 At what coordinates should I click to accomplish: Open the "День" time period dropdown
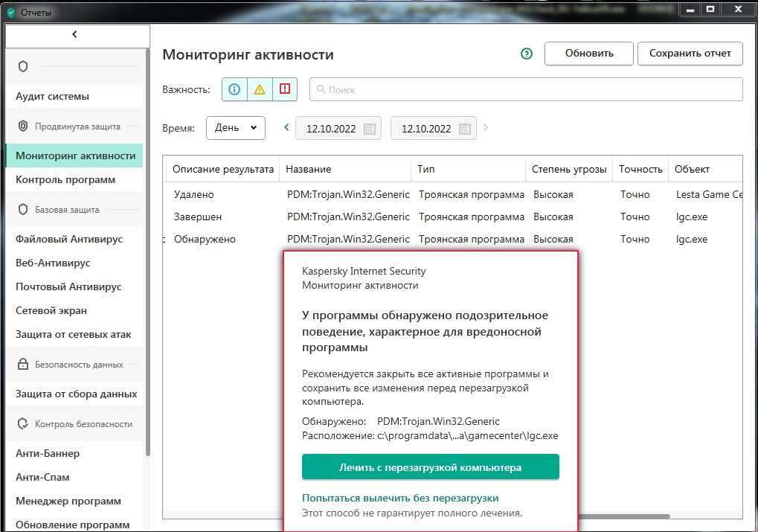[235, 128]
